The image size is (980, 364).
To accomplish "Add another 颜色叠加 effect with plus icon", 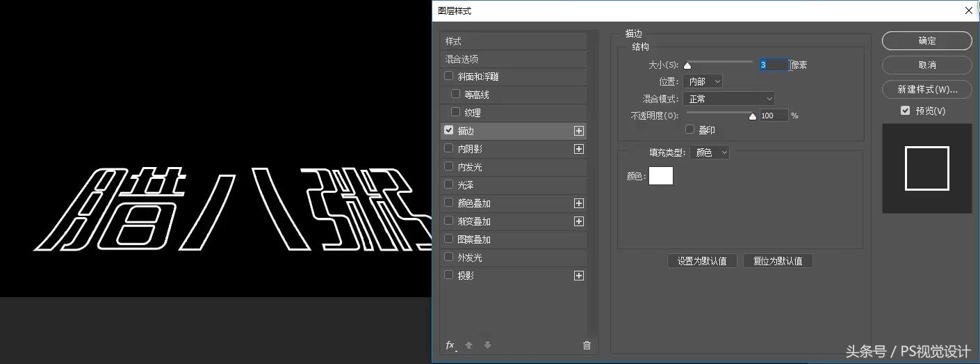I will tap(579, 203).
